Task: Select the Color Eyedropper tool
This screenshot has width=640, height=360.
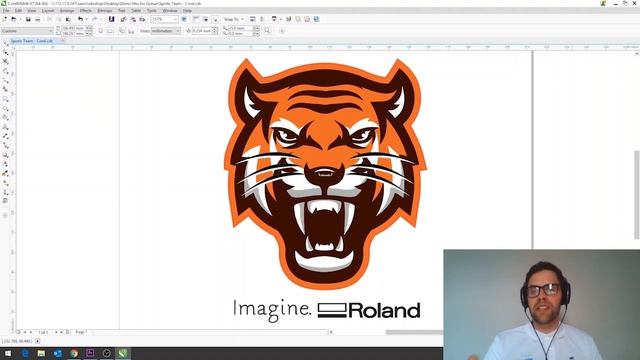Action: [x=5, y=173]
